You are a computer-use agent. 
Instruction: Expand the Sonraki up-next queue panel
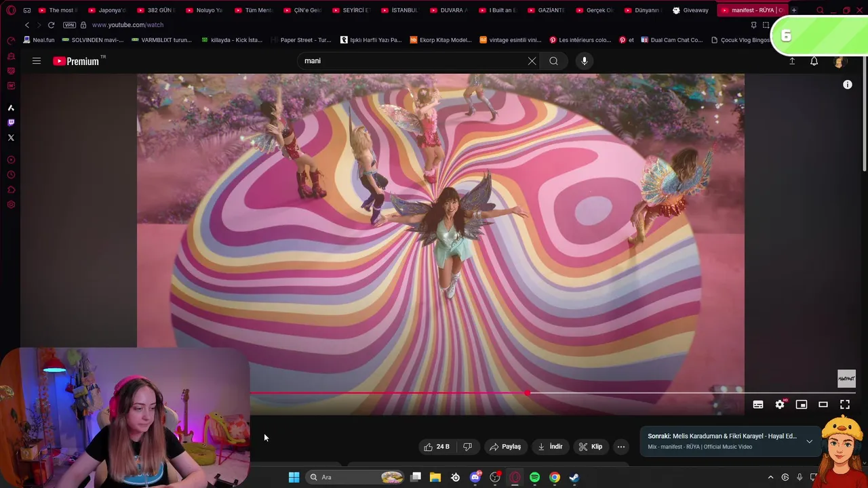click(x=809, y=441)
